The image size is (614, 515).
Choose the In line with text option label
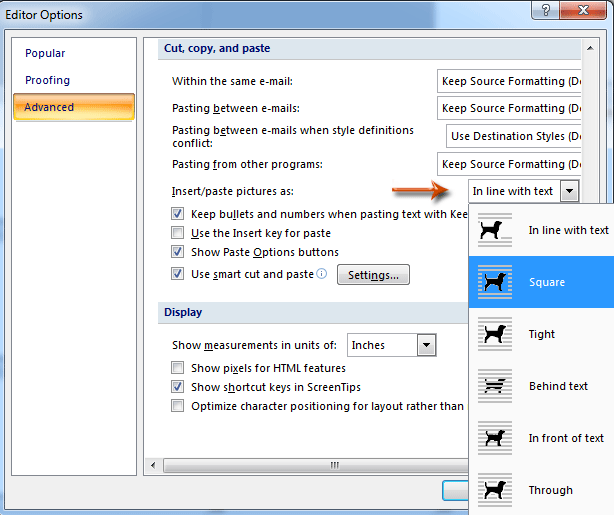pos(569,230)
